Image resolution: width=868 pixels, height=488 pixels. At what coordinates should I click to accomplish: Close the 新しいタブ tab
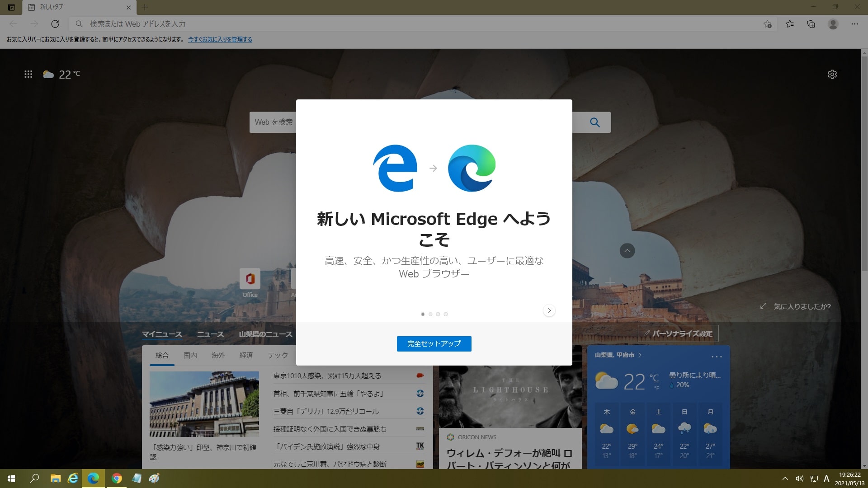[x=128, y=7]
